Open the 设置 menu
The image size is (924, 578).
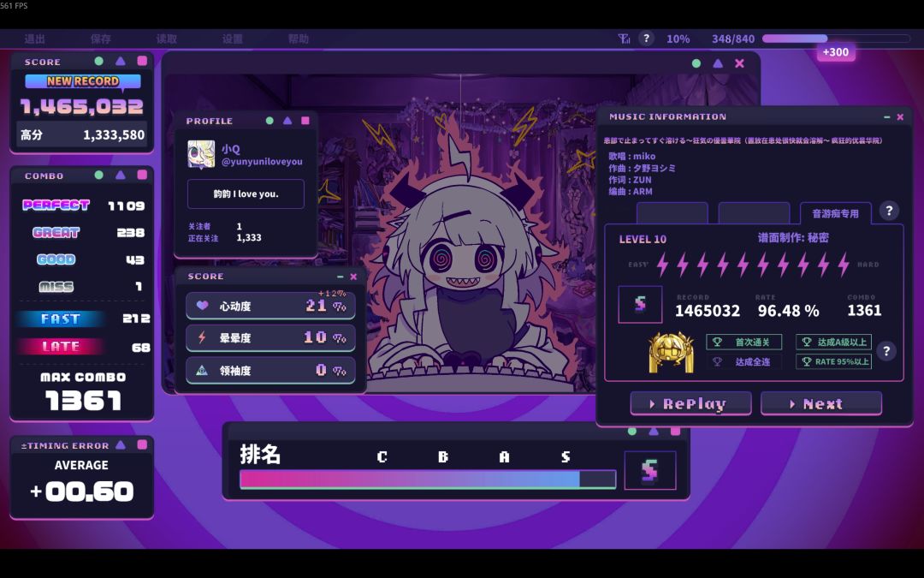pos(233,39)
